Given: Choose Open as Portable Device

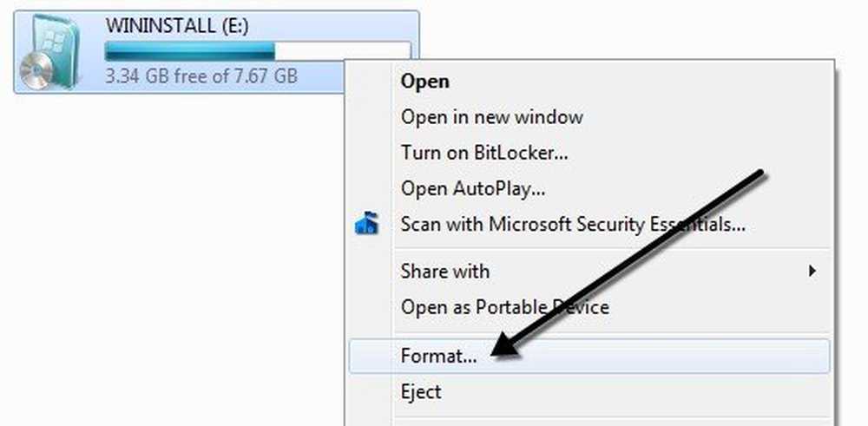Looking at the screenshot, I should pyautogui.click(x=505, y=306).
